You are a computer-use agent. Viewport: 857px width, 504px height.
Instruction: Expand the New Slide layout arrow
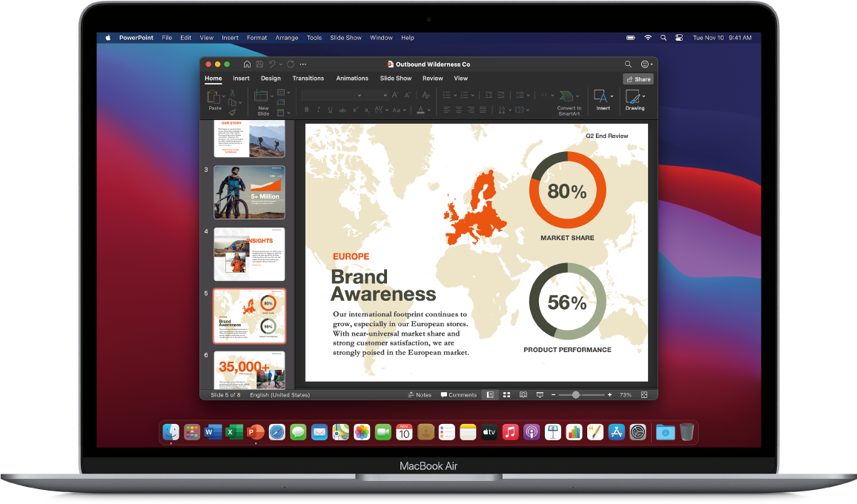coord(271,96)
